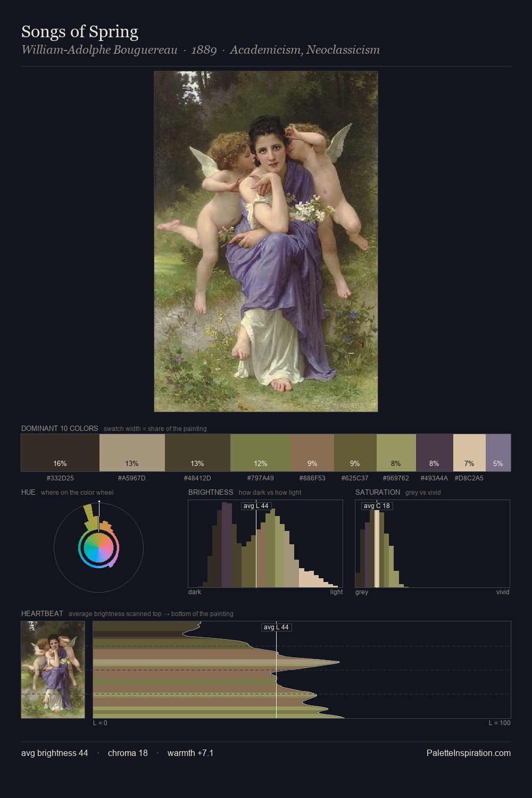Click the #493A4A dark purple swatch
This screenshot has width=532, height=798.
click(x=435, y=453)
